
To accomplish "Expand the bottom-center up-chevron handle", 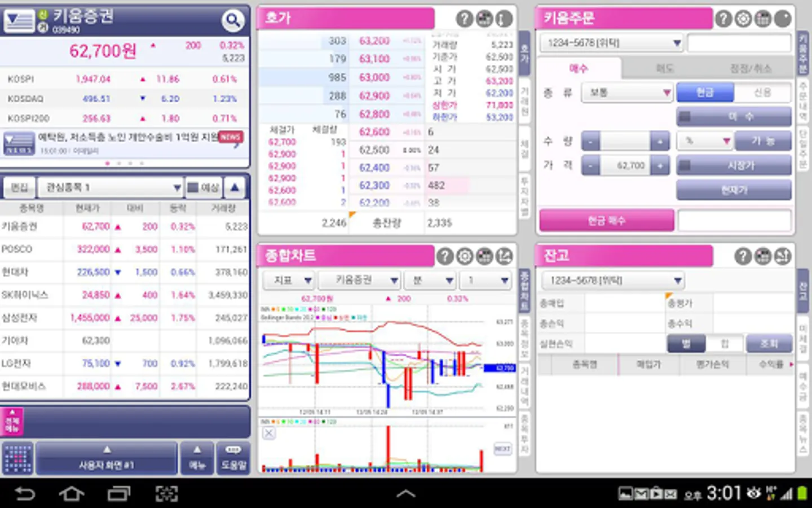I will tap(406, 494).
